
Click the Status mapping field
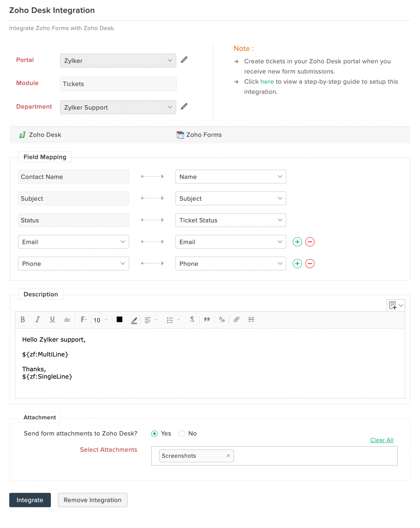(73, 220)
